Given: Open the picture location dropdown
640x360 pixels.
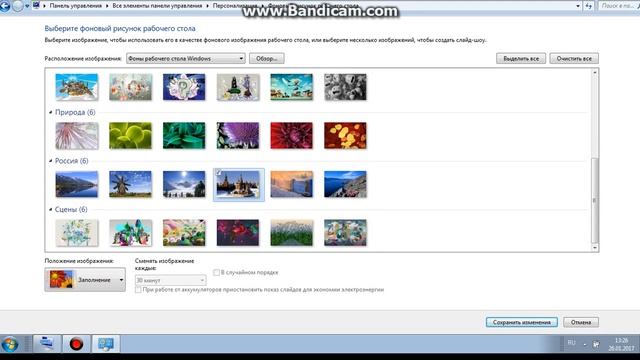Looking at the screenshot, I should tap(186, 58).
